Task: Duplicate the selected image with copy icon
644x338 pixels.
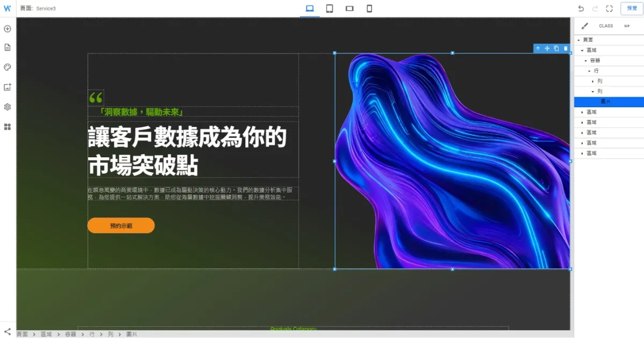Action: tap(557, 48)
